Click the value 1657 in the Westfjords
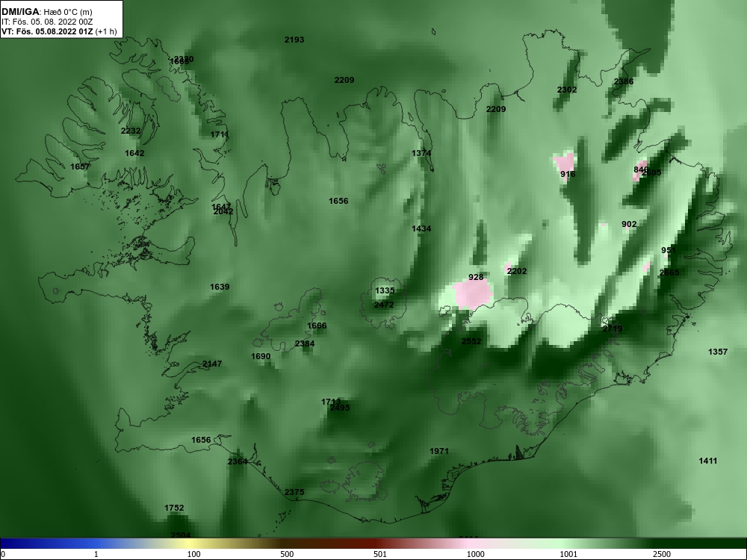 tap(80, 167)
